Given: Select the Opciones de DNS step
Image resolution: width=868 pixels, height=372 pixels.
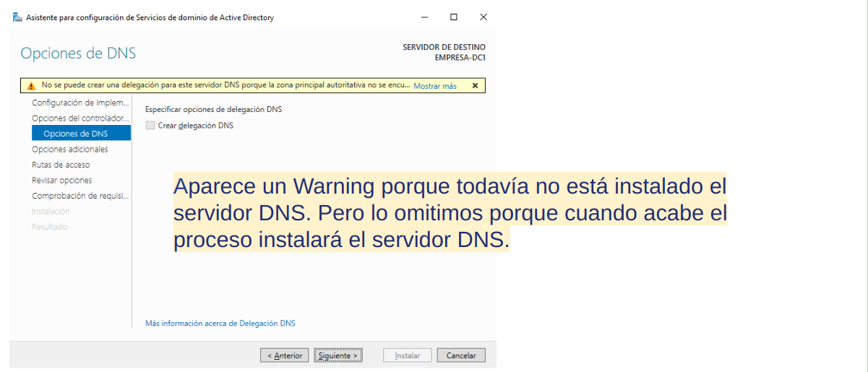Looking at the screenshot, I should [x=81, y=134].
